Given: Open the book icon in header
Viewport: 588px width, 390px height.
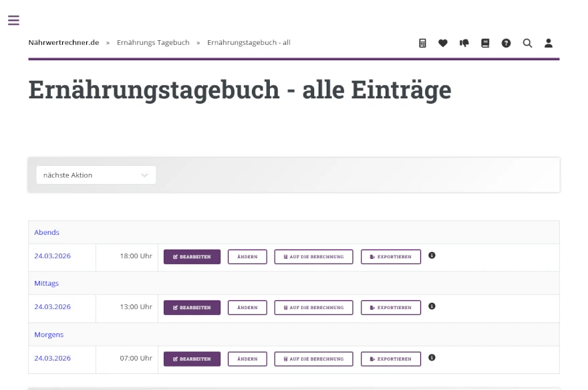Looking at the screenshot, I should pyautogui.click(x=485, y=43).
